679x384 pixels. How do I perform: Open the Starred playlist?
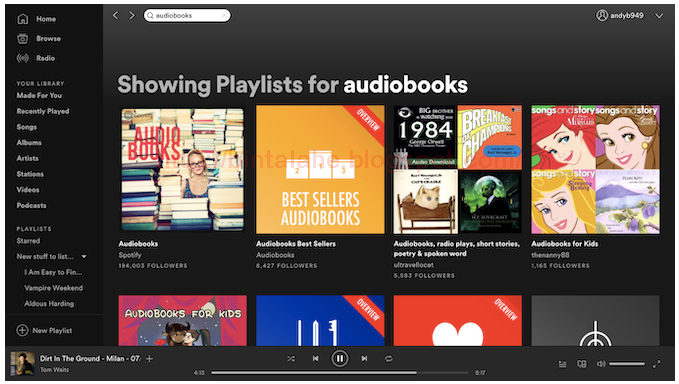[28, 241]
